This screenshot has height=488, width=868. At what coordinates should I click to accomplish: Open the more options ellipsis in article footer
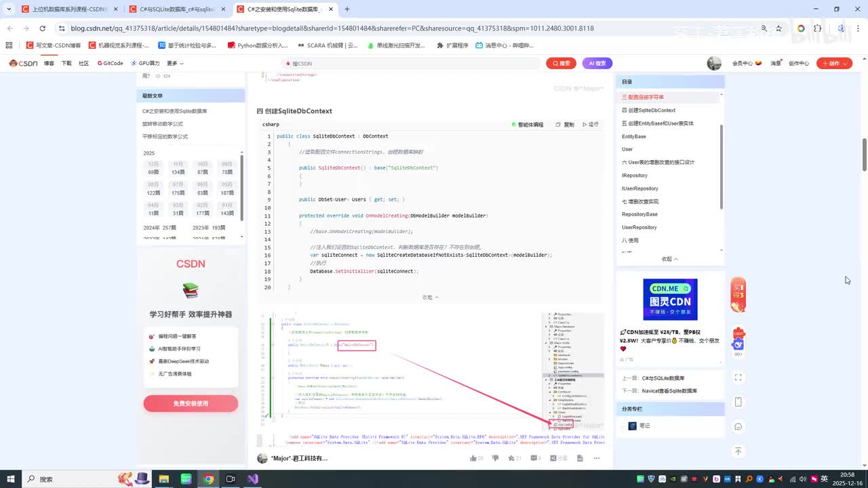tap(596, 458)
